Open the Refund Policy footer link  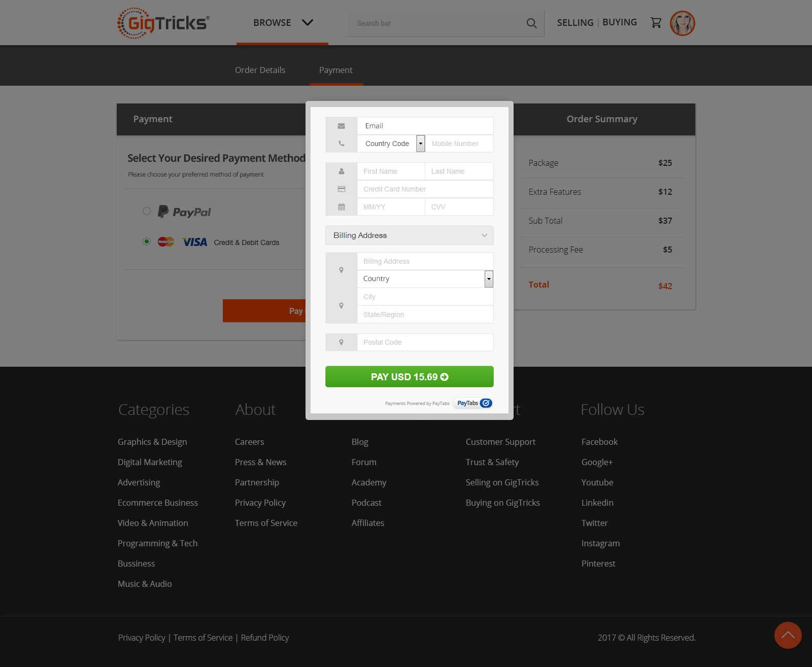tap(264, 638)
